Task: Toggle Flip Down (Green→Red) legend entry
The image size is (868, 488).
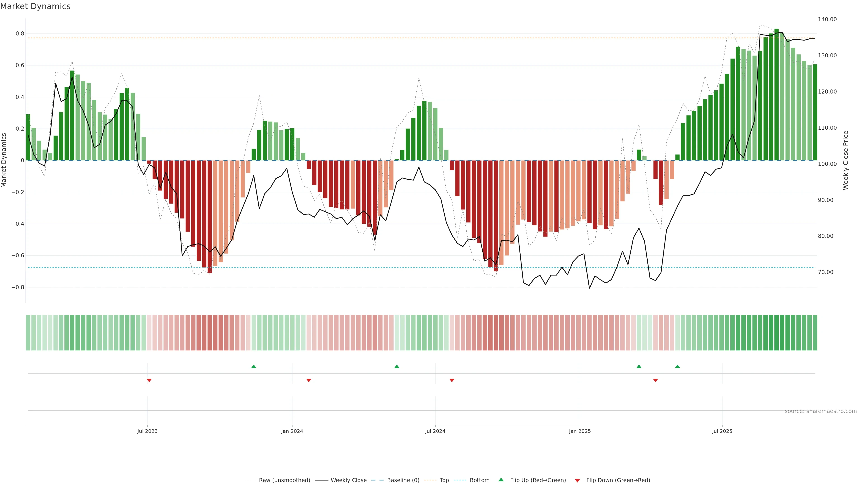Action: [618, 480]
